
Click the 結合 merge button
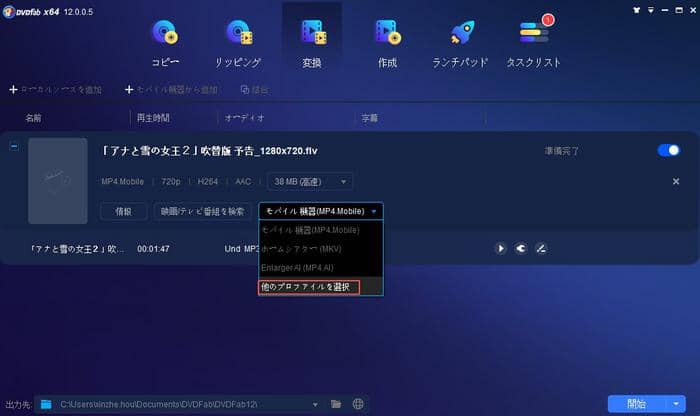tap(254, 90)
